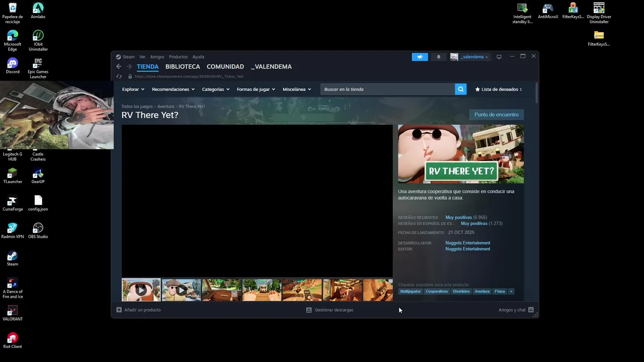Switch Steam to Big Picture mode icon
644x362 pixels.
pyautogui.click(x=499, y=57)
